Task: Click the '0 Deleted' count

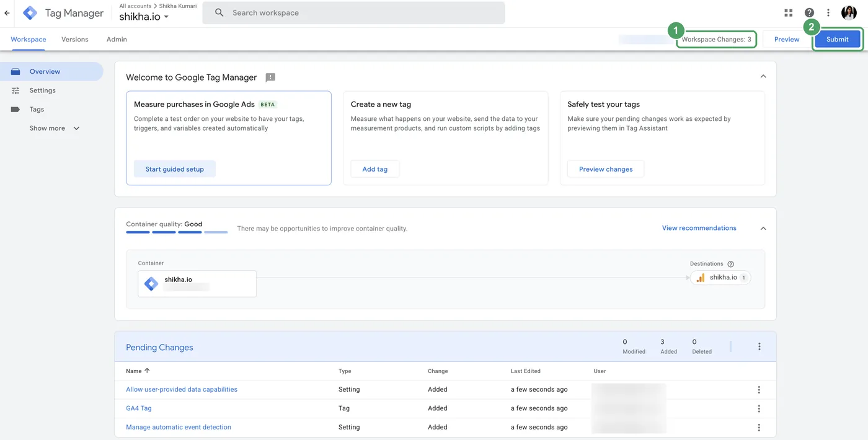Action: [x=702, y=346]
